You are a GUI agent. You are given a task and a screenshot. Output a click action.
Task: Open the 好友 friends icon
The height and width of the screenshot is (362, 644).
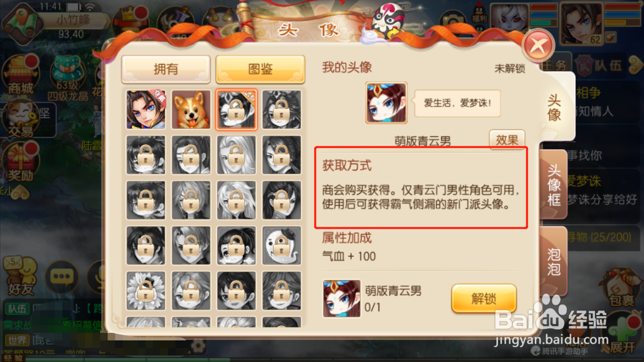pos(20,276)
